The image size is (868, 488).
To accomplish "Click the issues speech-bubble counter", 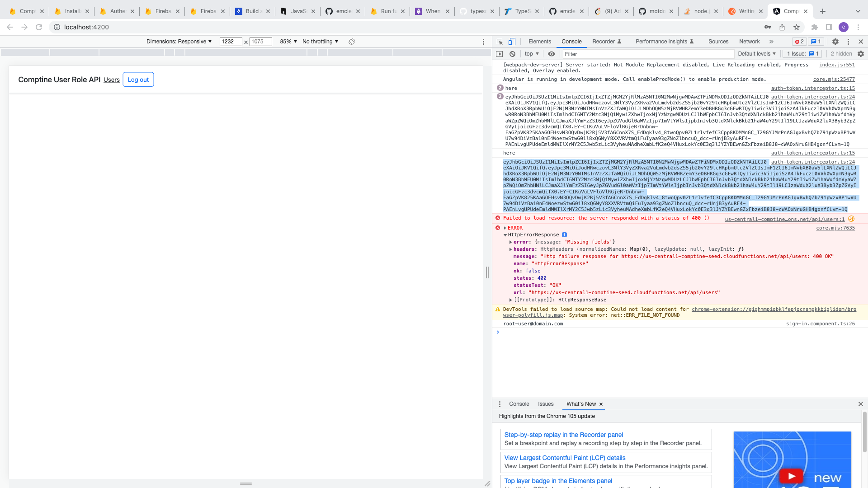I will 816,42.
